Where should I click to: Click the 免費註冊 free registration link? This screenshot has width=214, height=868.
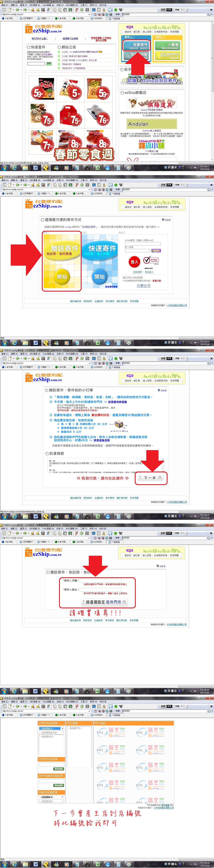(144, 286)
